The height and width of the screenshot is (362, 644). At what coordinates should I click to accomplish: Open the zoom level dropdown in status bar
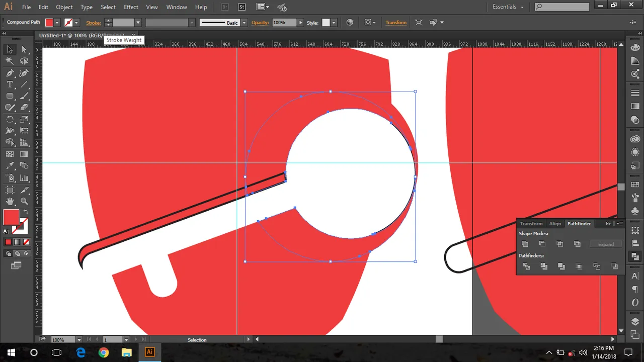[x=79, y=340]
